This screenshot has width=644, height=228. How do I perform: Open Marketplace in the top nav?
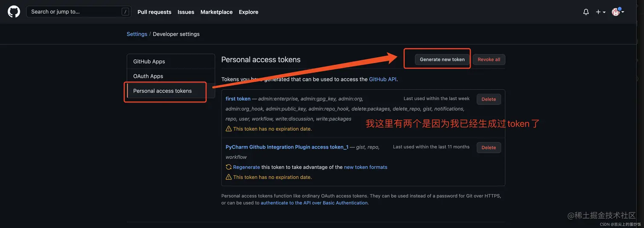(x=216, y=12)
